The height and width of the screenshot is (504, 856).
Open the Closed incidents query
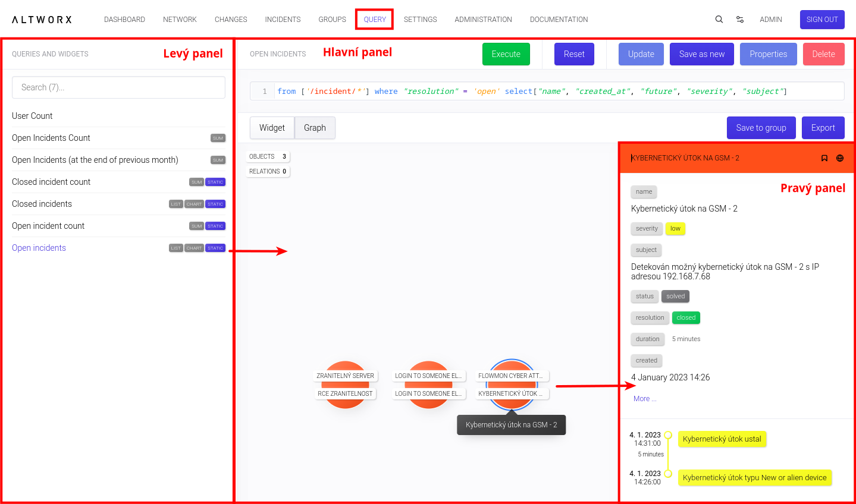[x=42, y=204]
